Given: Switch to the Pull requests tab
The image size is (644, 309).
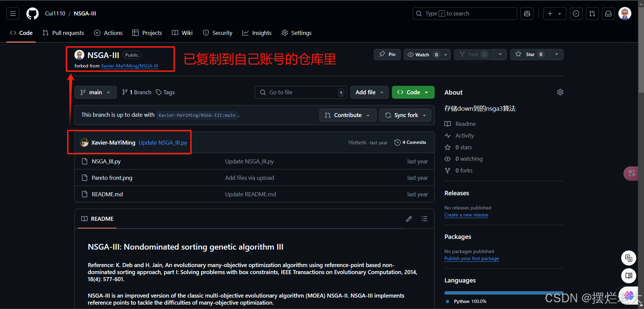Looking at the screenshot, I should coord(63,33).
